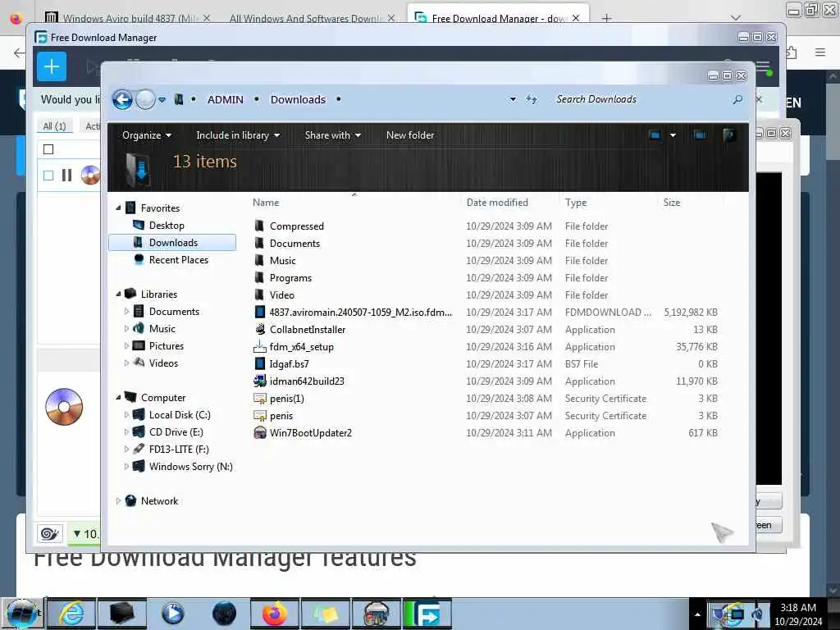Expand the Local Disk (C:) node
Viewport: 840px width, 630px height.
coord(126,414)
